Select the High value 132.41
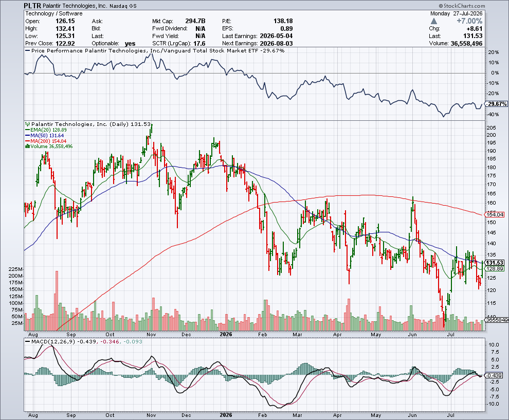This screenshot has height=420, width=509. click(65, 29)
